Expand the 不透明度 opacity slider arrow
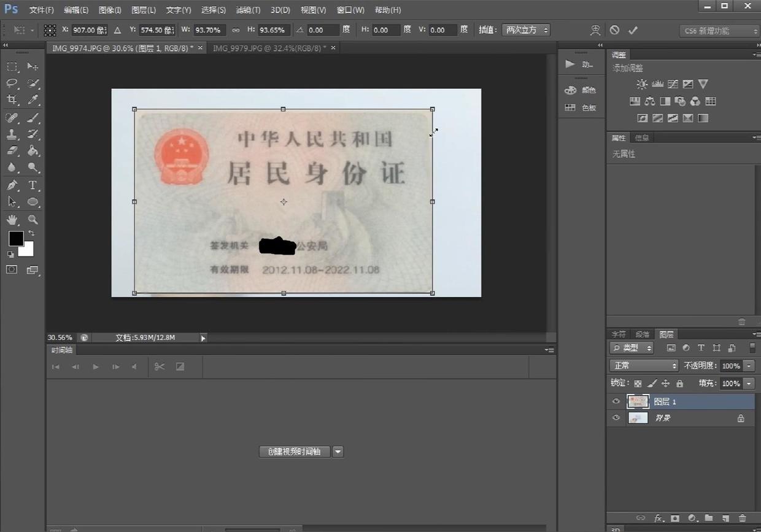Viewport: 761px width, 532px height. (749, 366)
